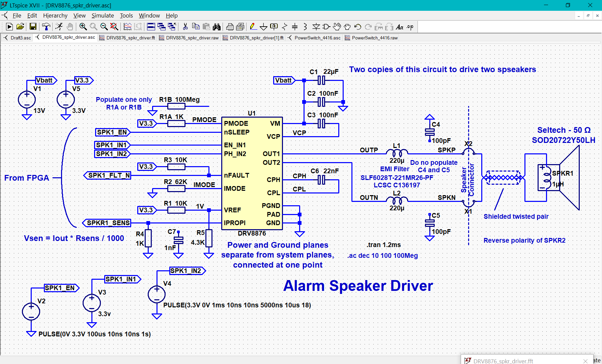Open the Help menu

[x=172, y=16]
